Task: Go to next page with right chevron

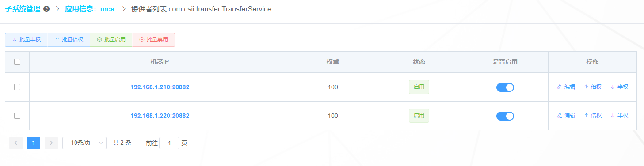Action: point(51,143)
